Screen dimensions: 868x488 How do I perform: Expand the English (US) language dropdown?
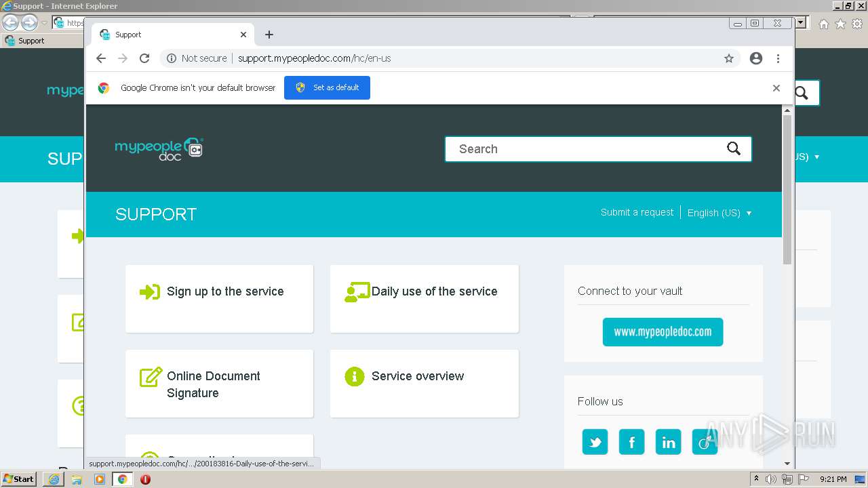pyautogui.click(x=719, y=213)
